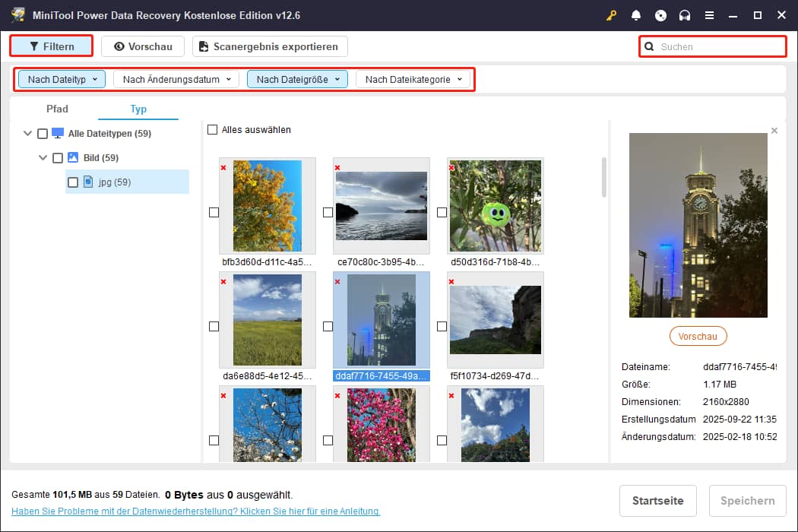Check the Bild (59) checkbox in the tree
The width and height of the screenshot is (798, 532).
point(57,157)
